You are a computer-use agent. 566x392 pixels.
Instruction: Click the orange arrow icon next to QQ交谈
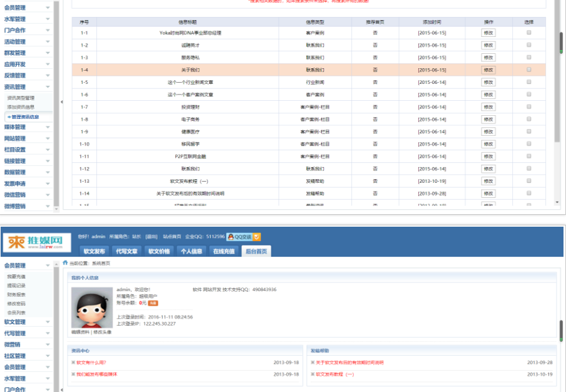tap(257, 237)
